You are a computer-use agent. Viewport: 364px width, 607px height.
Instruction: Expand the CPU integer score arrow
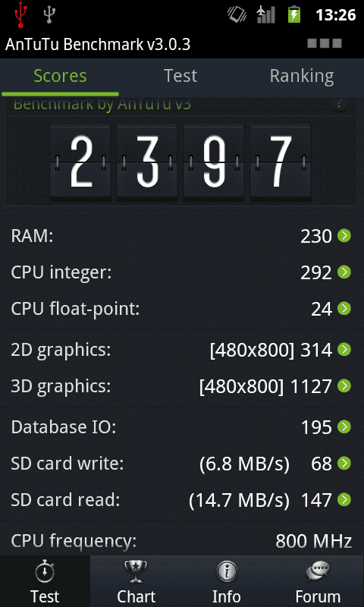[x=344, y=272]
